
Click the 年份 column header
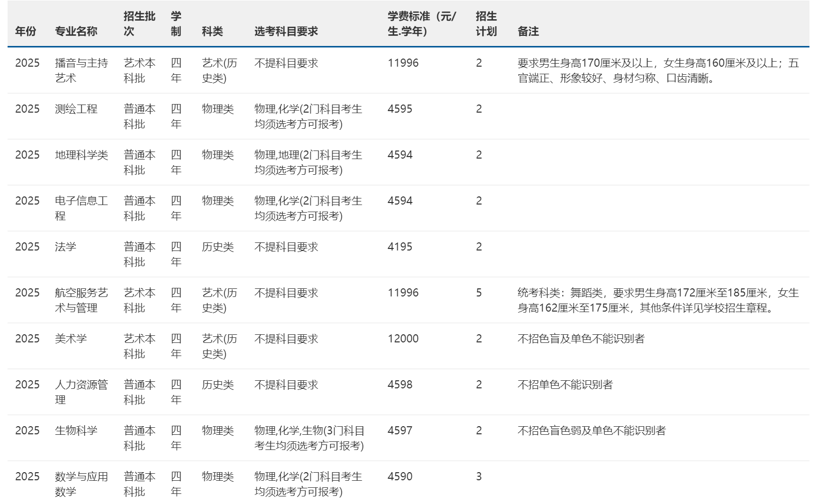click(26, 31)
